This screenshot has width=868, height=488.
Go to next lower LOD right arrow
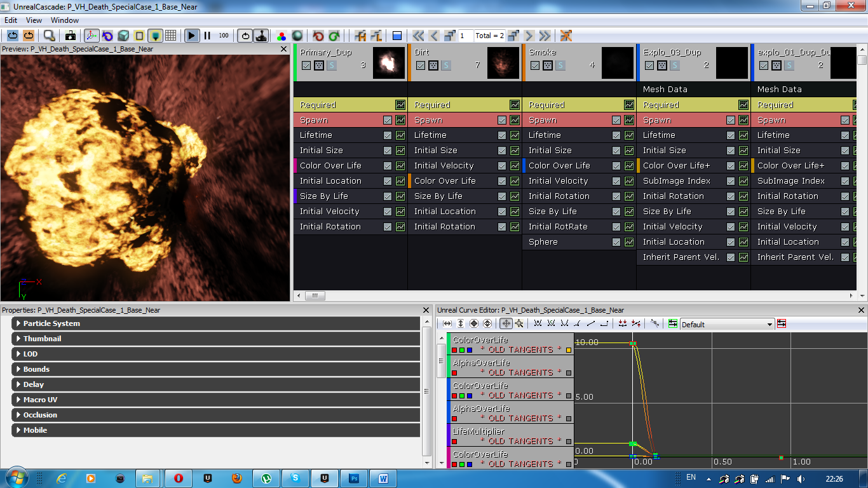pyautogui.click(x=529, y=36)
